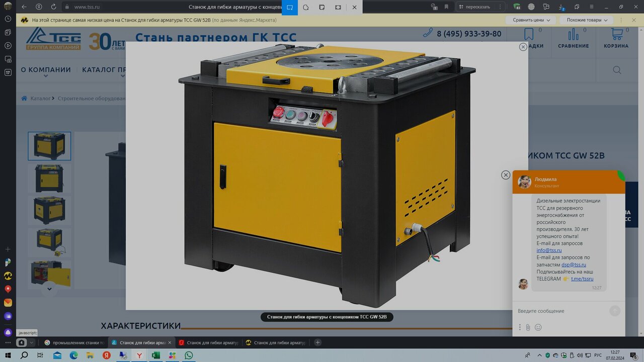Click the chat attachment paperclip icon
The image size is (644, 362).
click(x=528, y=327)
